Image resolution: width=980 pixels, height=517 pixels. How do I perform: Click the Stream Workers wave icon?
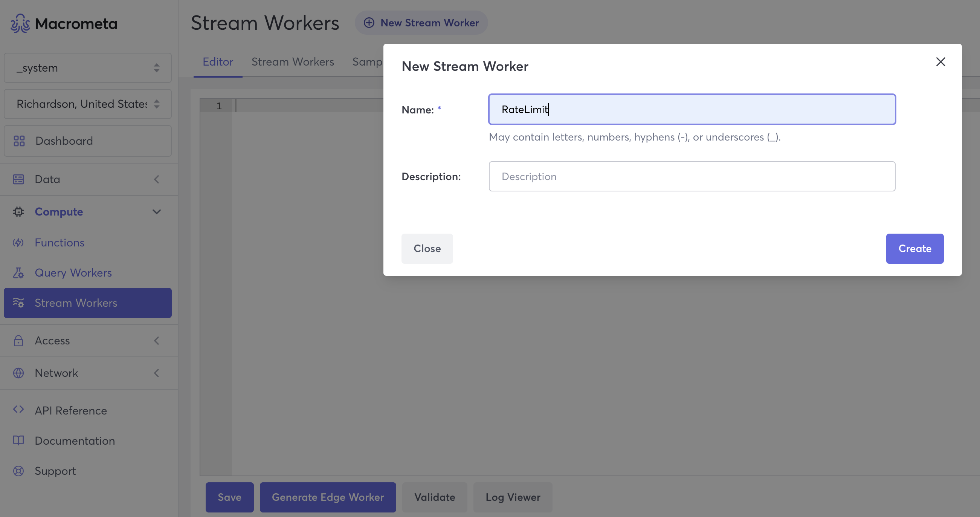(18, 303)
